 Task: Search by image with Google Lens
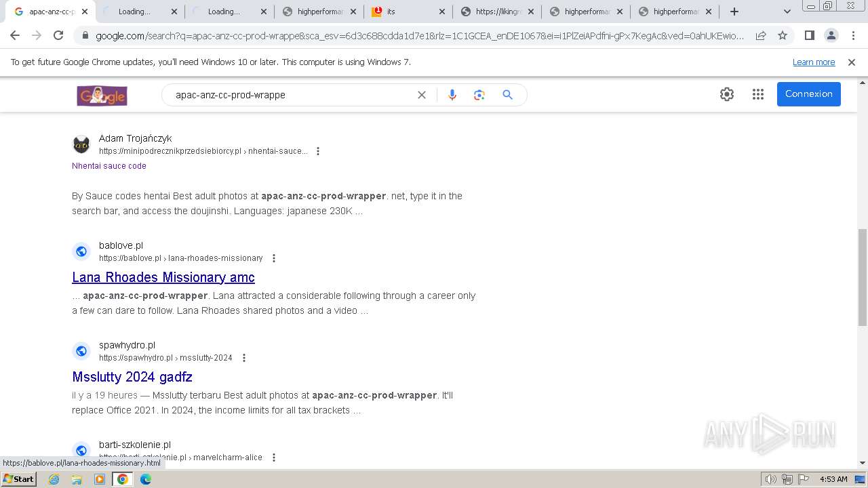(479, 95)
